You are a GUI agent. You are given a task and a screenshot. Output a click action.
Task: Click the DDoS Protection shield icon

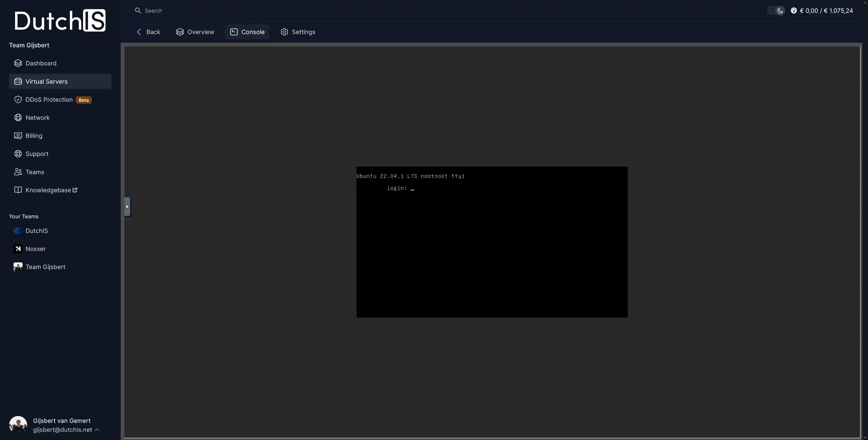pyautogui.click(x=18, y=99)
